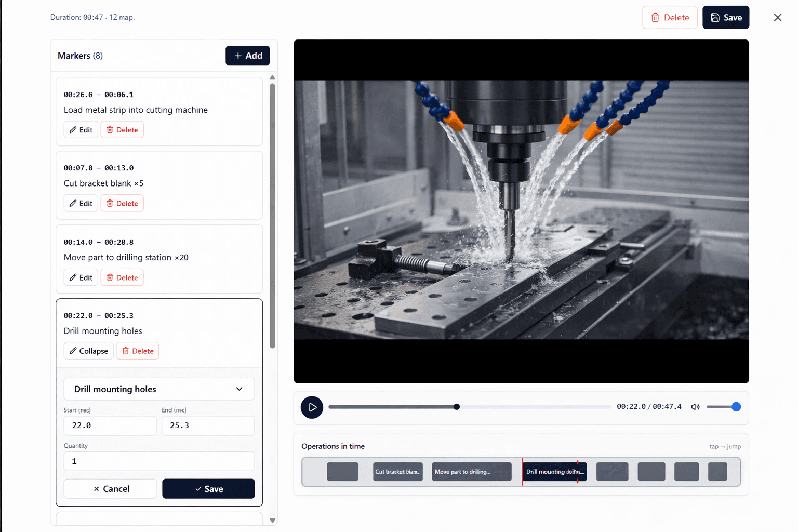
Task: Save the 'Drill mounting holes' marker
Action: pos(208,488)
